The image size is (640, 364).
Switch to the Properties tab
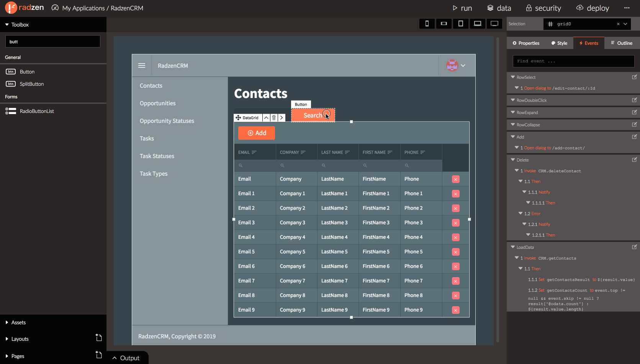tap(525, 43)
